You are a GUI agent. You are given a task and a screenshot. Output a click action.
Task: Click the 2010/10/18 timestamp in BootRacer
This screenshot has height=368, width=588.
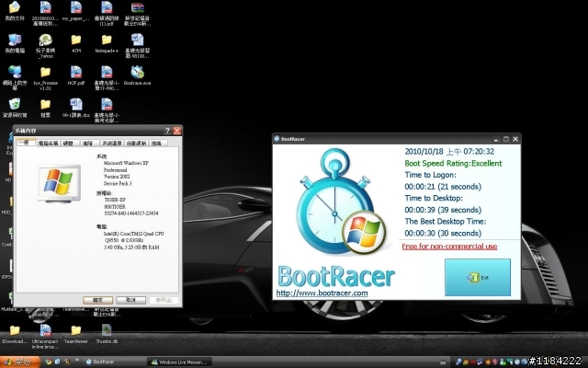(x=449, y=152)
